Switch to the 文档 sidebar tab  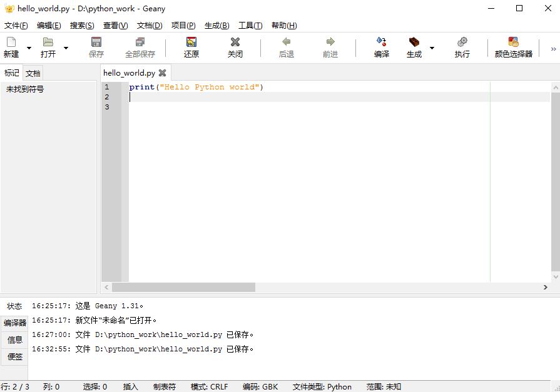click(x=33, y=74)
